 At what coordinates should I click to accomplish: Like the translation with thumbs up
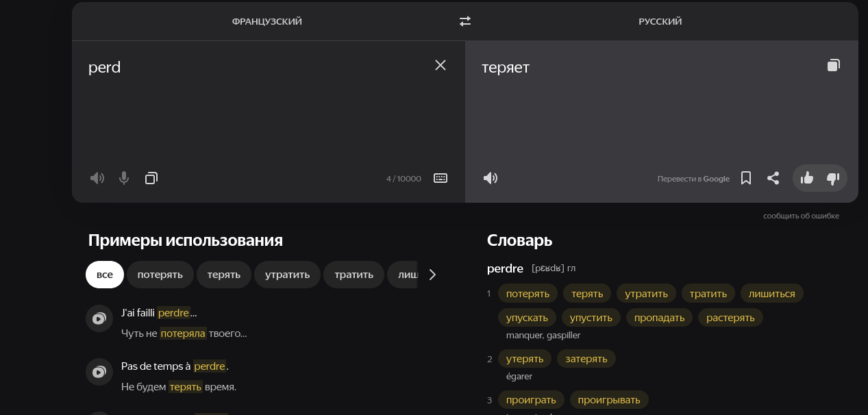point(807,178)
